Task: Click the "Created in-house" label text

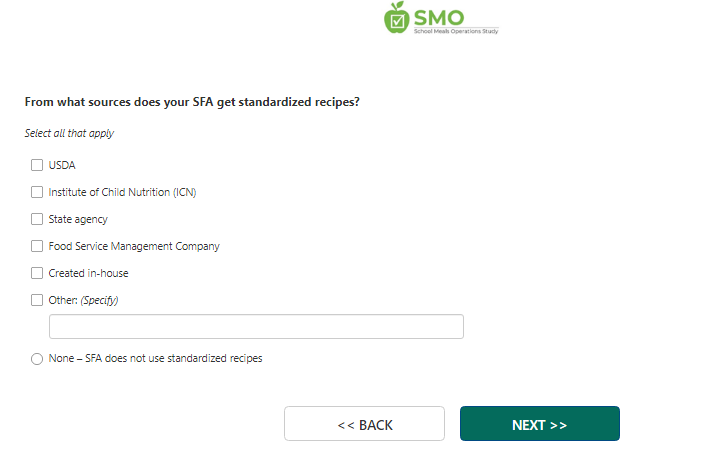Action: 88,273
